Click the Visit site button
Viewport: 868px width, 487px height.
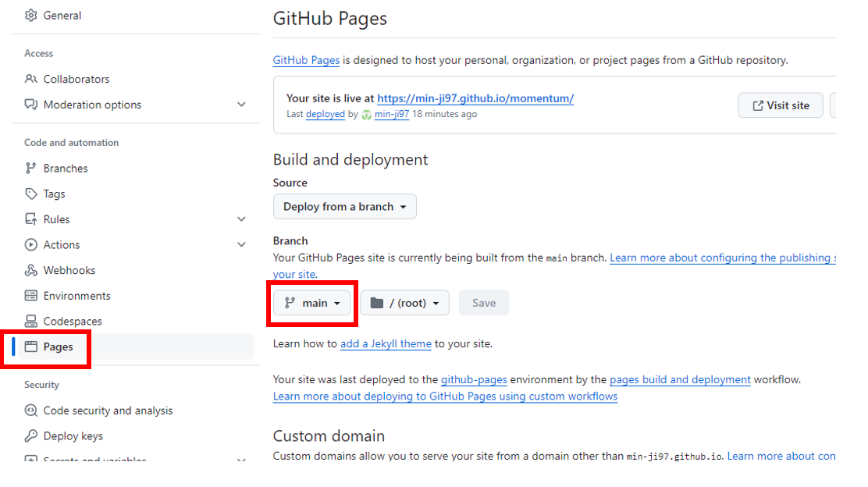tap(780, 105)
